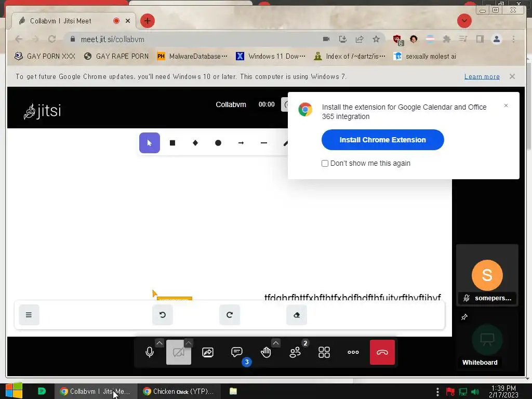Viewport: 532px width, 399px height.
Task: Select the line drawing tool
Action: coord(263,143)
